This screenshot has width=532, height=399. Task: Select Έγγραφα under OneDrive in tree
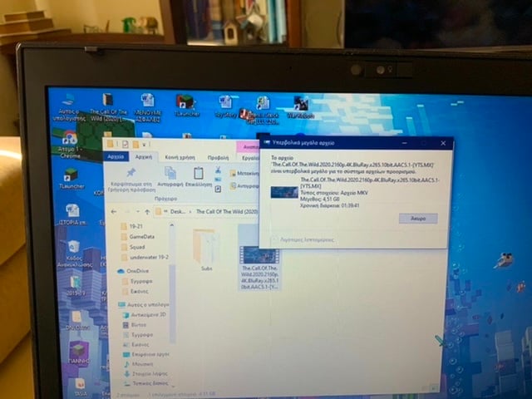tap(137, 281)
